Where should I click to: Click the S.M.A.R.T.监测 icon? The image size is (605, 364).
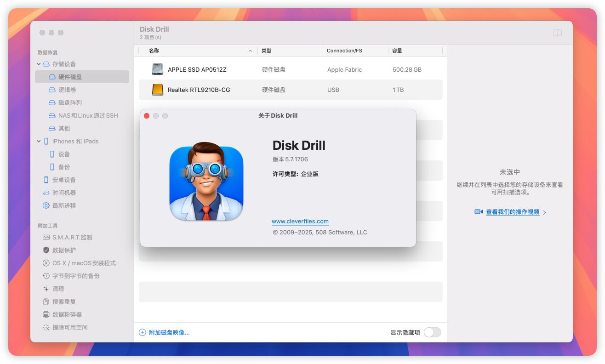click(x=46, y=237)
